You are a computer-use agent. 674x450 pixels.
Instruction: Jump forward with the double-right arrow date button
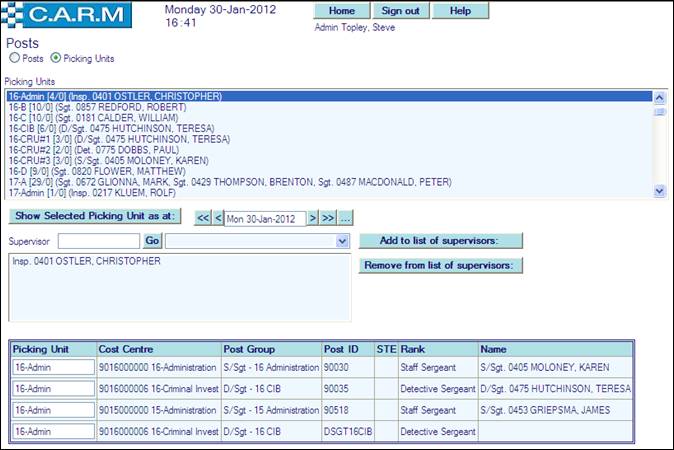tap(328, 218)
